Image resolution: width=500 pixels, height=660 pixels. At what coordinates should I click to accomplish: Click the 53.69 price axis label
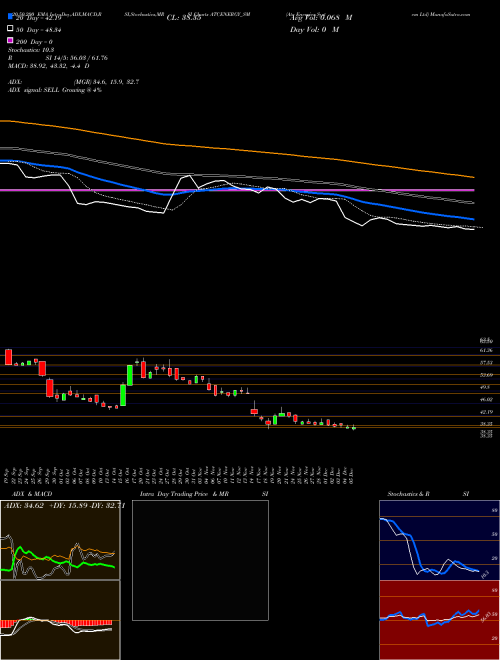tap(486, 375)
